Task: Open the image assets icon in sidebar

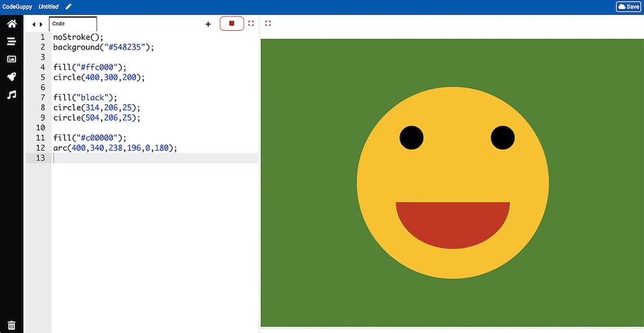Action: coord(12,59)
